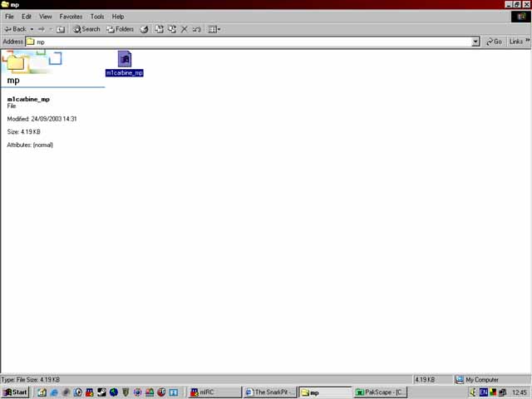Open the Favorites menu
The height and width of the screenshot is (399, 532).
(x=71, y=17)
